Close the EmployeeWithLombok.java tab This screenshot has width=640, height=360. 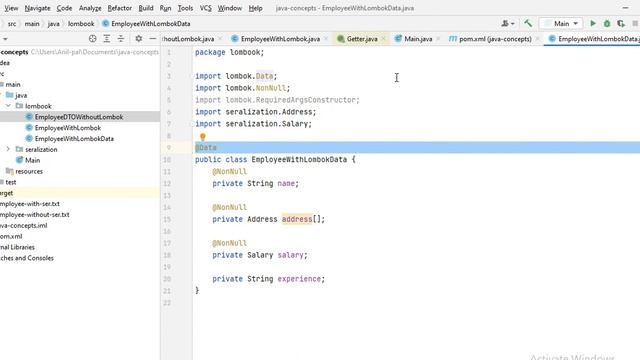(x=326, y=39)
